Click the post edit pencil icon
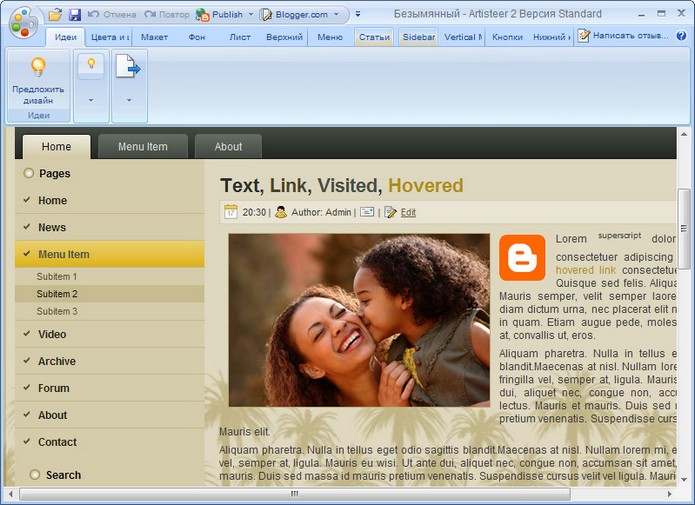The width and height of the screenshot is (695, 505). pos(390,212)
